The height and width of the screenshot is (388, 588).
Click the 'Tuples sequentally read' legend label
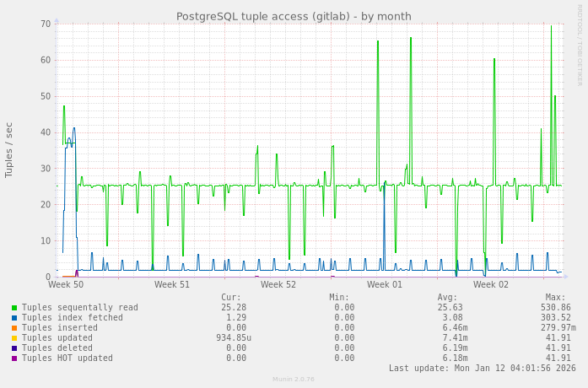pos(80,307)
